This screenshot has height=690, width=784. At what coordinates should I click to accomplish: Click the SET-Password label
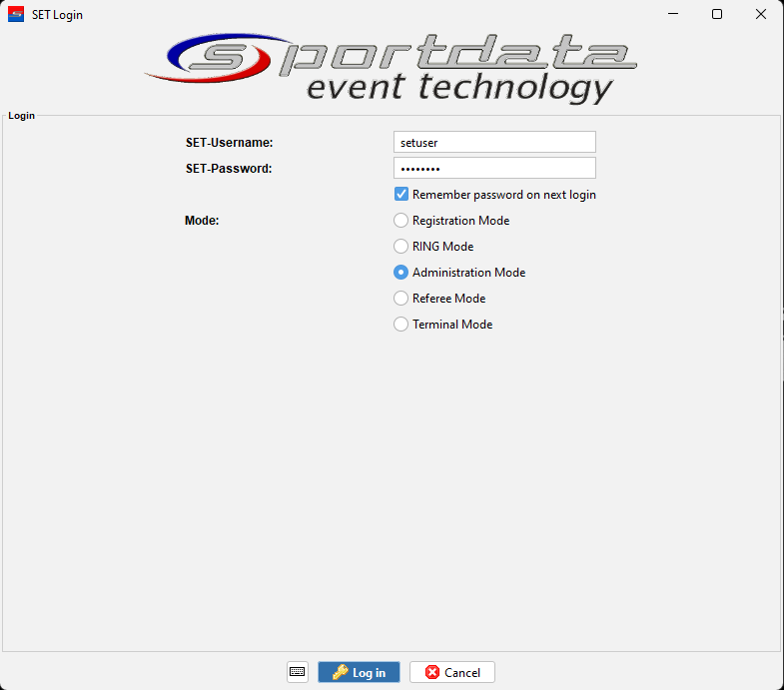tap(229, 169)
